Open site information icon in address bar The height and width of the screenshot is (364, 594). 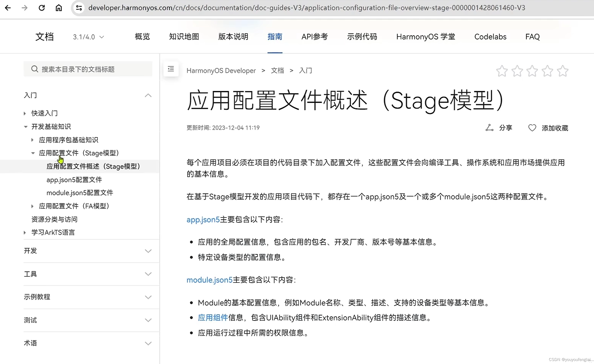click(x=79, y=8)
